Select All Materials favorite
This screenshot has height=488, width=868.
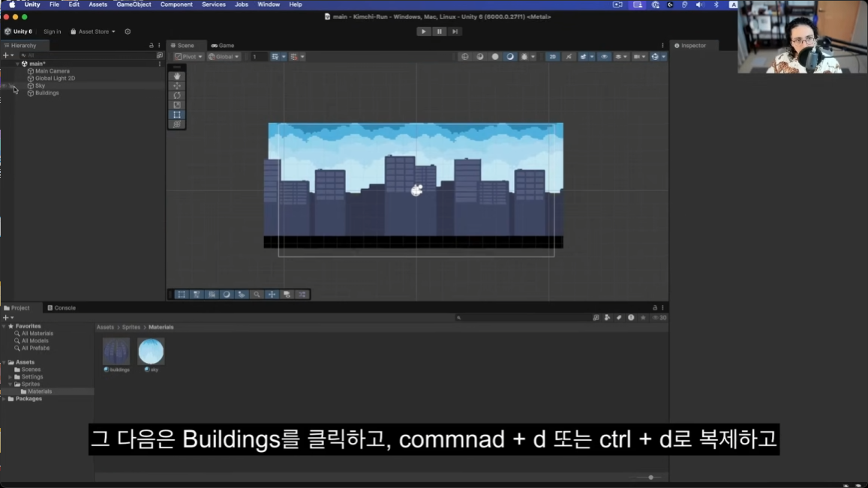point(37,333)
